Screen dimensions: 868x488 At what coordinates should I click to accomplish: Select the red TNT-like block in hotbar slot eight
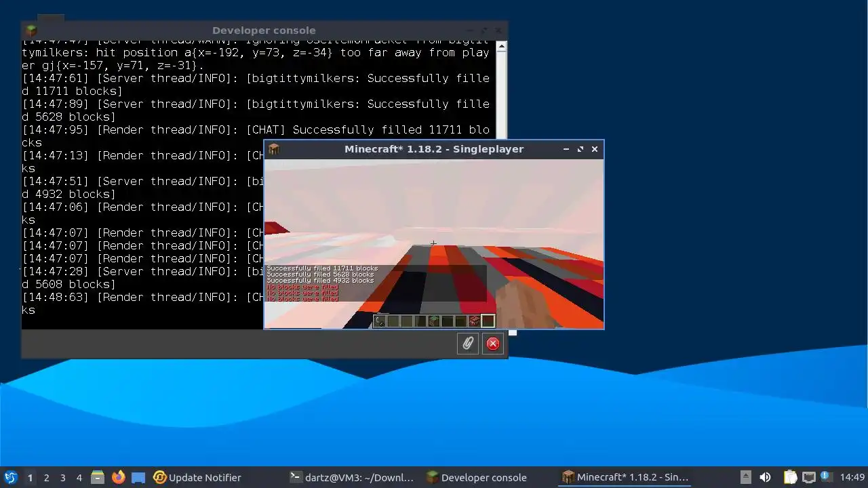point(475,321)
